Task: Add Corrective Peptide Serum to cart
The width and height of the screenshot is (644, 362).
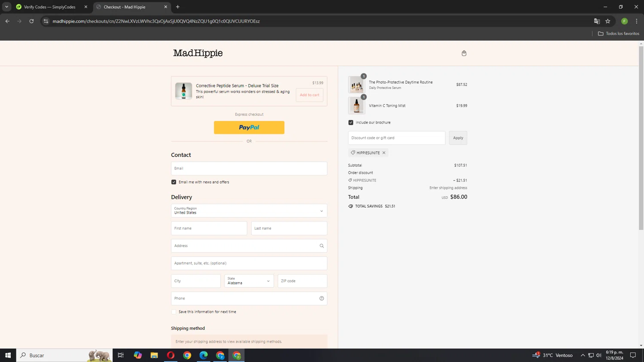Action: [310, 95]
